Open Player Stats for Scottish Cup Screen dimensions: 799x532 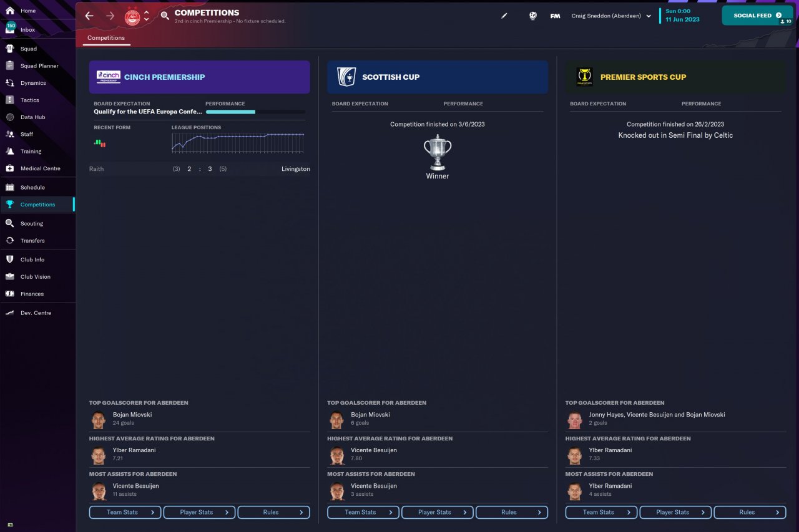coord(438,512)
